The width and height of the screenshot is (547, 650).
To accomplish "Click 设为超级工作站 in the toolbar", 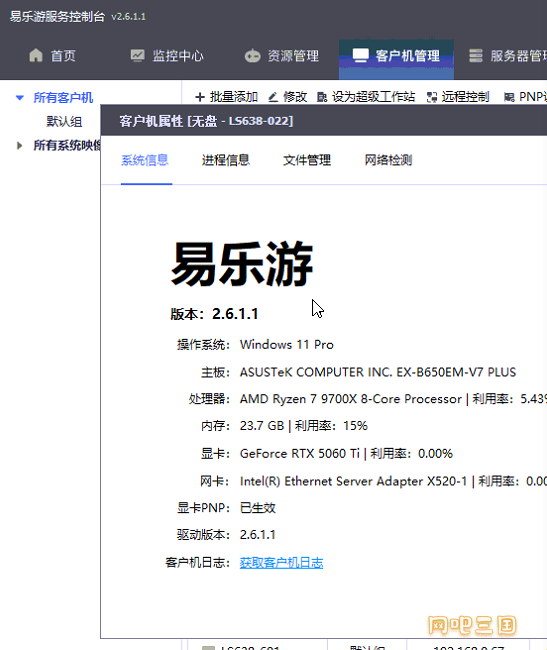I will [x=366, y=97].
